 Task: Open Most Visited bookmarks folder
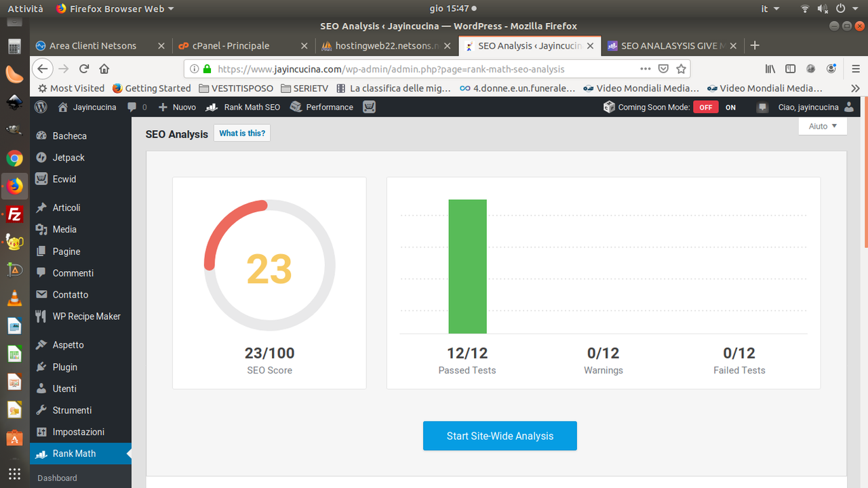coord(71,88)
